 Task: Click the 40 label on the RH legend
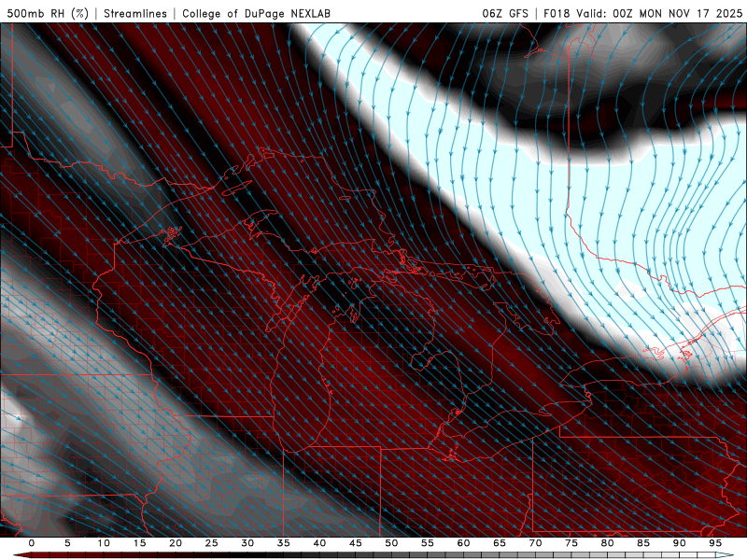click(x=319, y=543)
